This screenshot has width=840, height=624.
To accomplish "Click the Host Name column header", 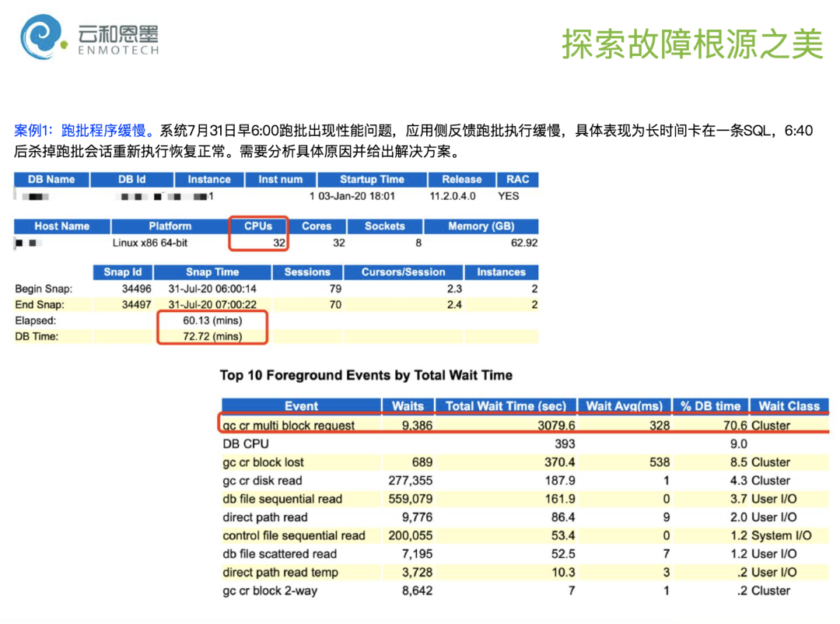I will click(61, 226).
